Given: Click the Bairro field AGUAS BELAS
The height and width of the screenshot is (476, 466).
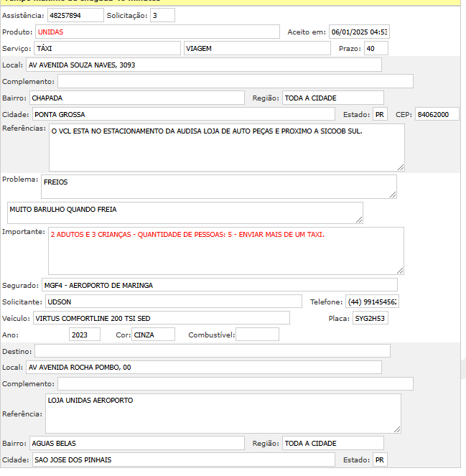Looking at the screenshot, I should (137, 443).
